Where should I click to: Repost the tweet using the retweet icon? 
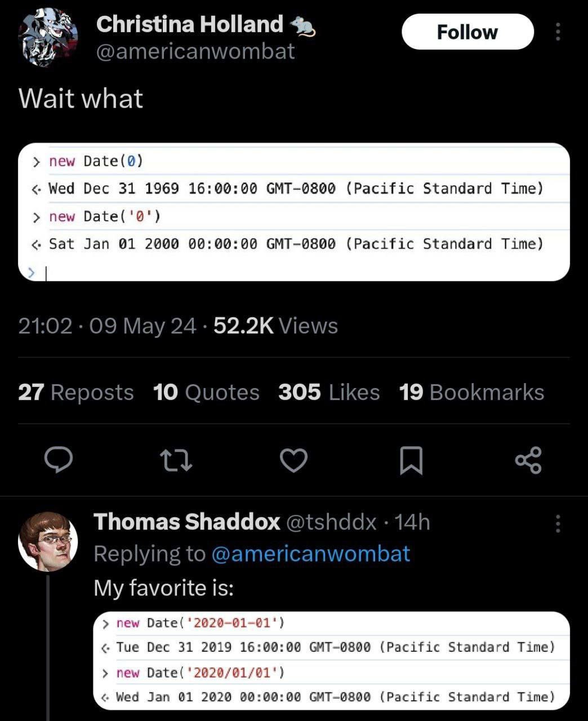tap(176, 460)
